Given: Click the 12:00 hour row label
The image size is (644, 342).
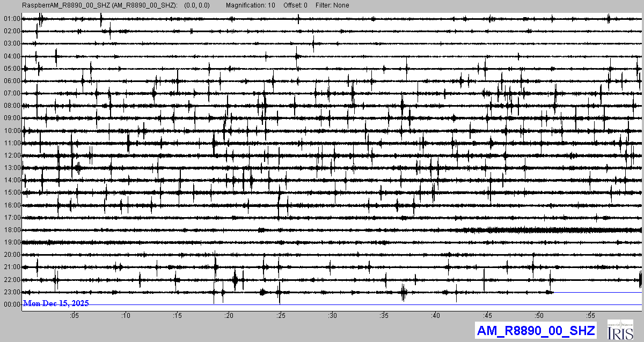Looking at the screenshot, I should (11, 155).
